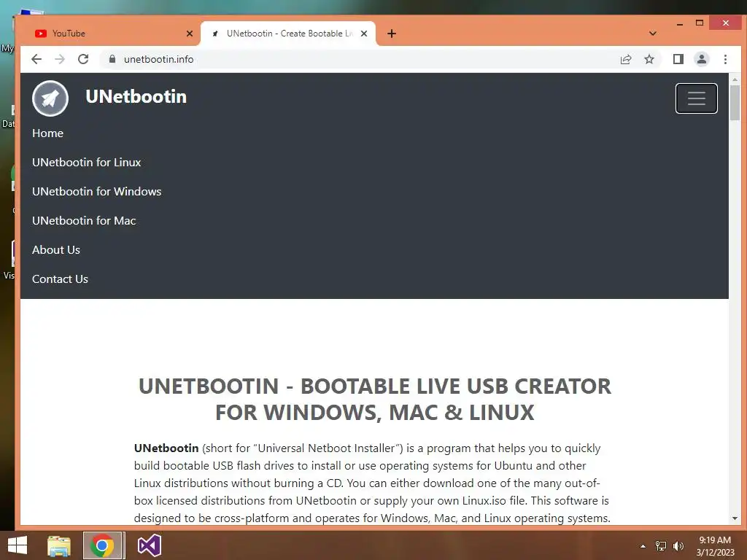
Task: Click the share page icon
Action: pos(625,59)
